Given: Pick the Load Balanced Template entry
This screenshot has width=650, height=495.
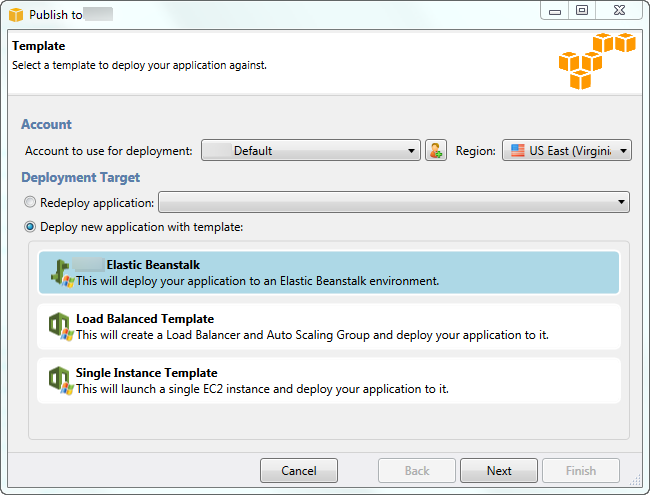Looking at the screenshot, I should 328,326.
